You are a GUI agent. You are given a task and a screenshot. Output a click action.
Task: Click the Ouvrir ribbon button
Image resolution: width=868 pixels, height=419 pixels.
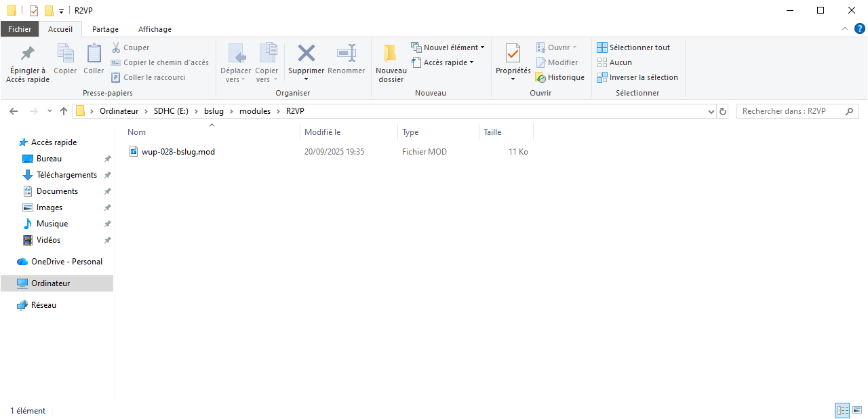pyautogui.click(x=557, y=47)
